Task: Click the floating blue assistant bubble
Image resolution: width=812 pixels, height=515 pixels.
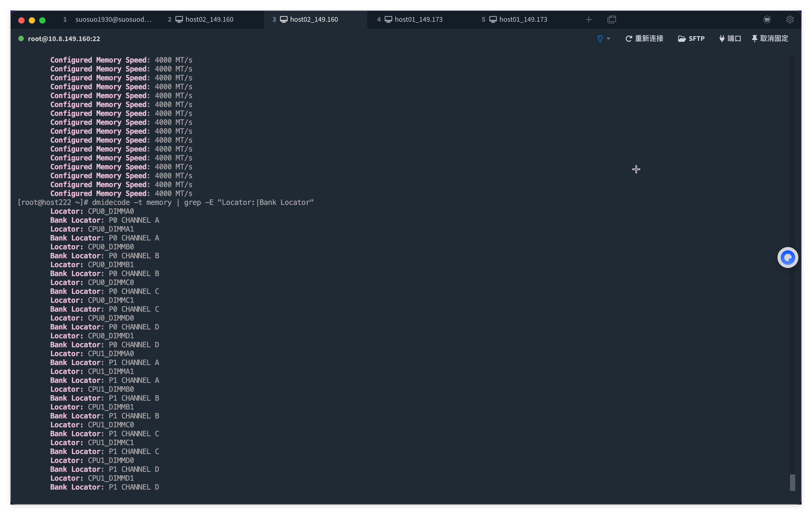Action: (x=788, y=258)
